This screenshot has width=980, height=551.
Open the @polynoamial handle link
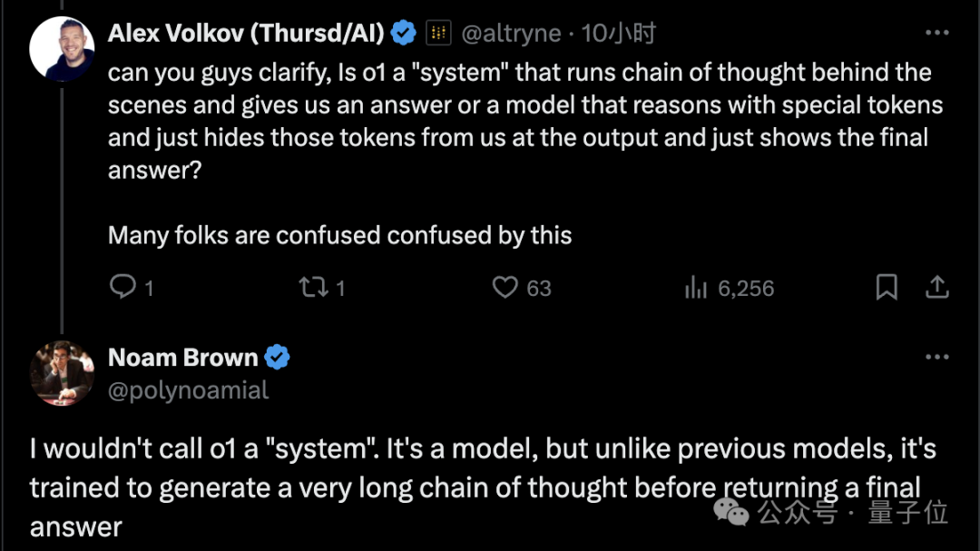click(x=188, y=390)
